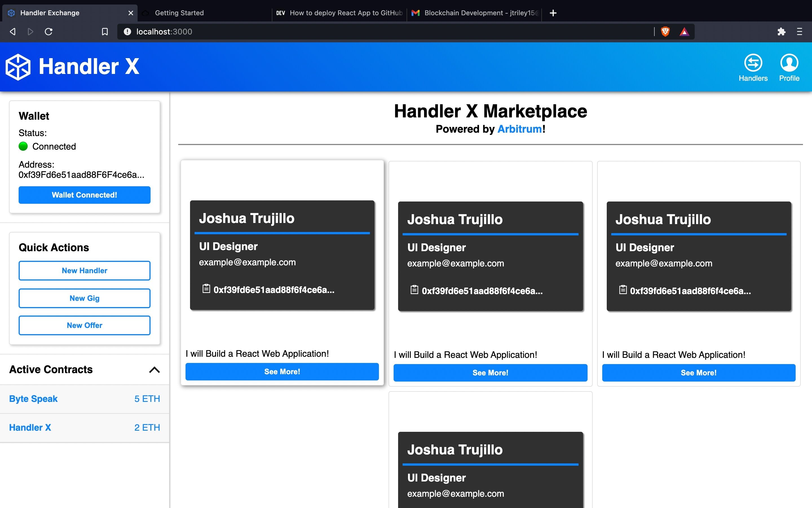812x508 pixels.
Task: Go back with the browser back arrow
Action: point(12,32)
